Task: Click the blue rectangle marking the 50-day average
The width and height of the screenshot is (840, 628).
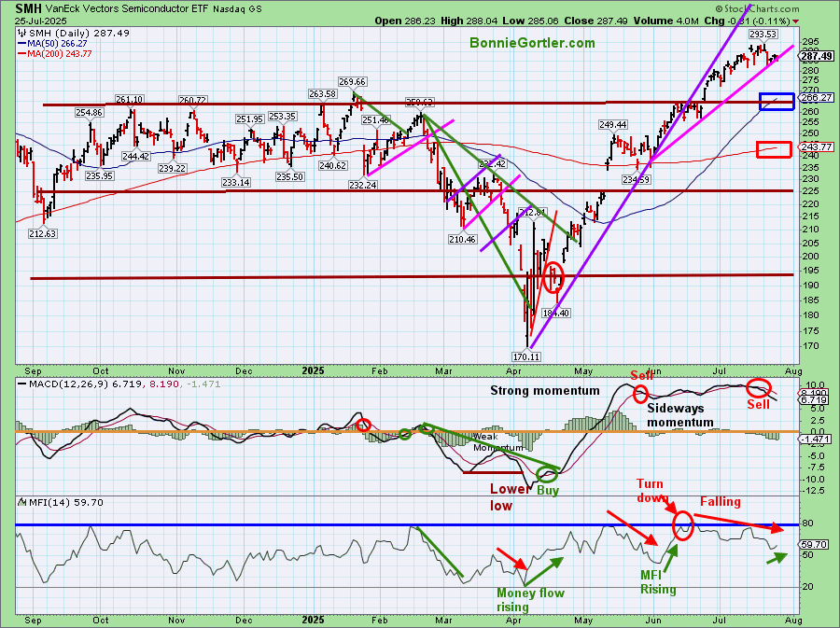Action: pos(776,102)
